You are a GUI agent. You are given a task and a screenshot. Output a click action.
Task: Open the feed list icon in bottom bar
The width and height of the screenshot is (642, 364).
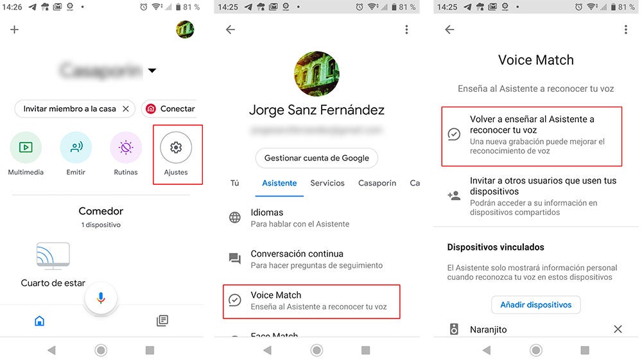pos(162,320)
